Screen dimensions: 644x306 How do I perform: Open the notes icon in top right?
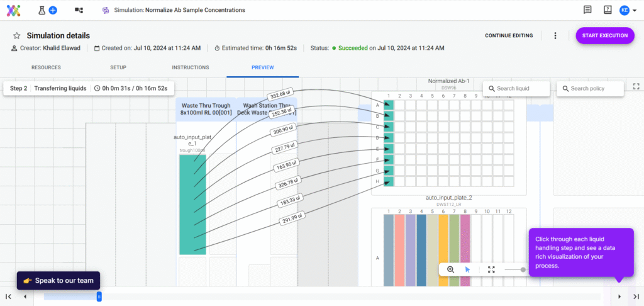[587, 10]
